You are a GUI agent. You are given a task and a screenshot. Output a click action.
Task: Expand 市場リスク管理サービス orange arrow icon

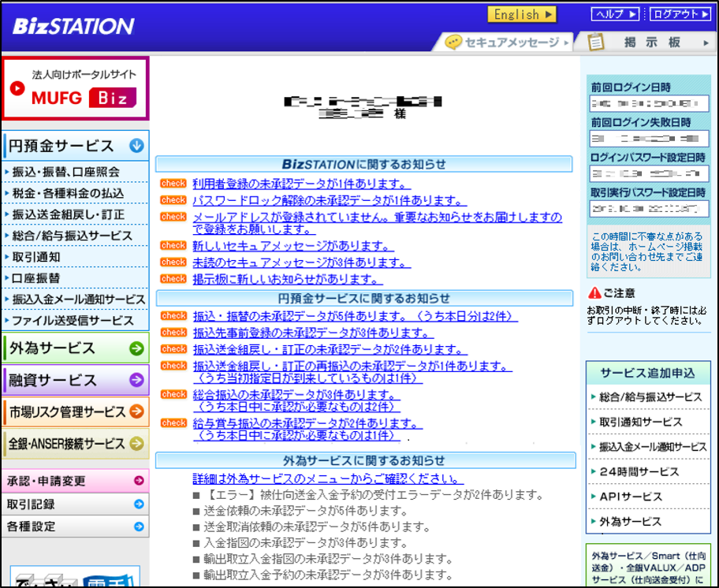(136, 411)
